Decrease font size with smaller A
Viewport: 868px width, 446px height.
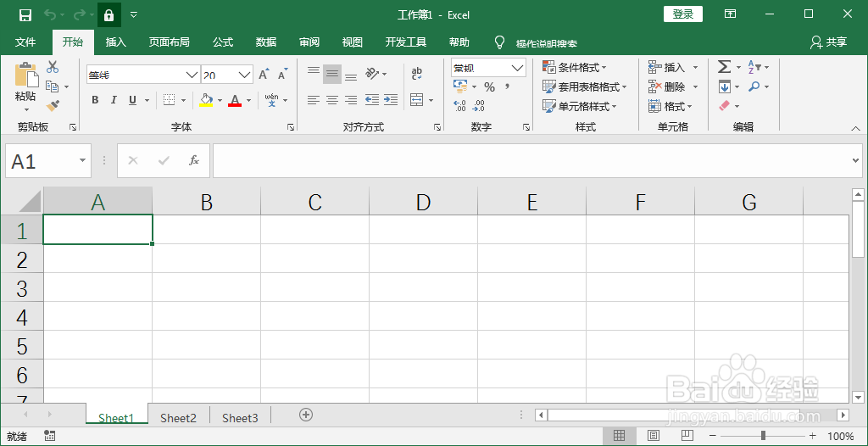283,75
